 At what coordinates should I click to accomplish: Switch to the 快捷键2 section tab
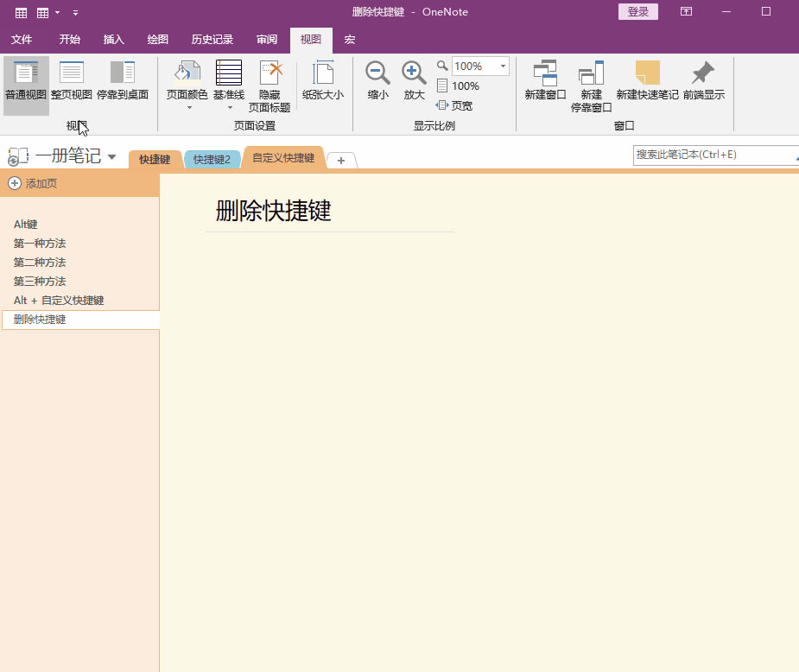(212, 158)
